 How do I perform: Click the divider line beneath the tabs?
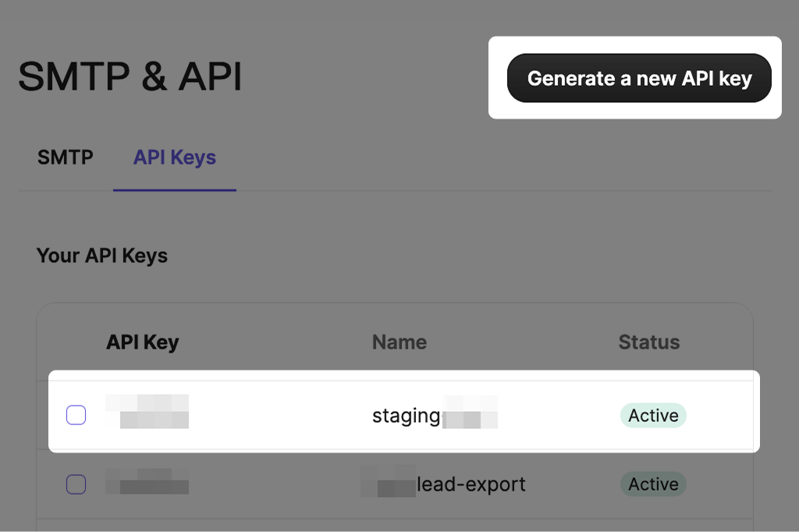click(x=499, y=191)
